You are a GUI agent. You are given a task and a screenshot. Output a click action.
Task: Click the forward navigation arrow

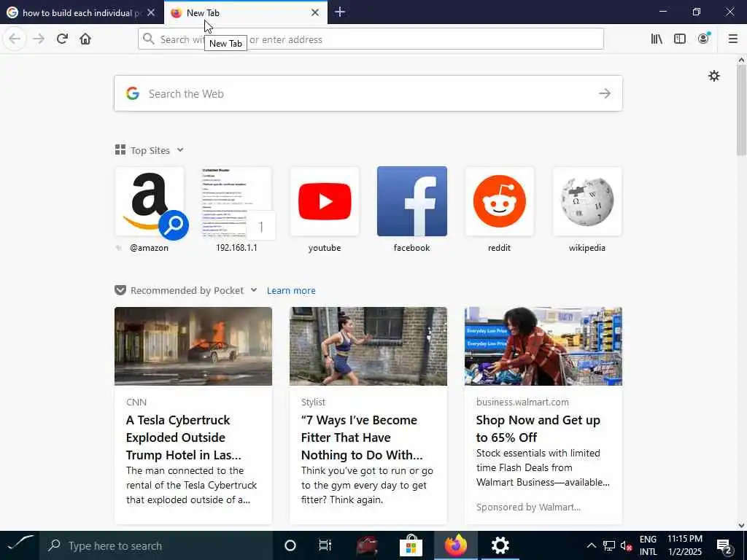[x=39, y=39]
